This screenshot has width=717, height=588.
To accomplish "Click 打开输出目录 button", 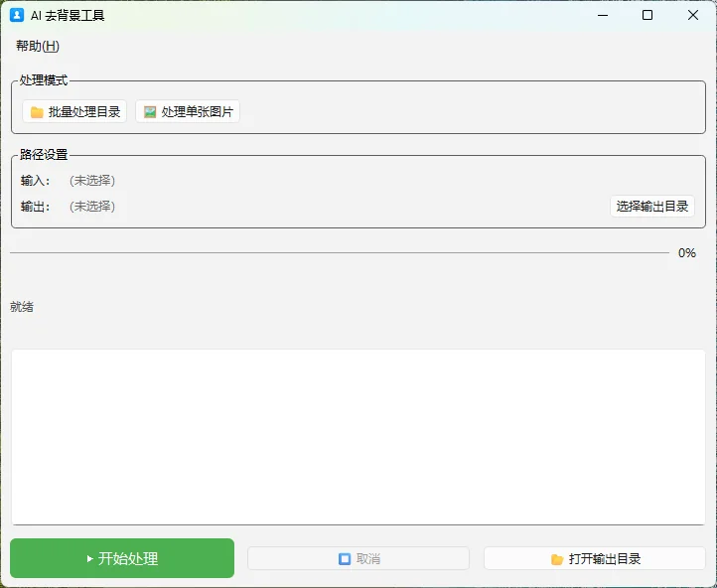I will [x=595, y=558].
